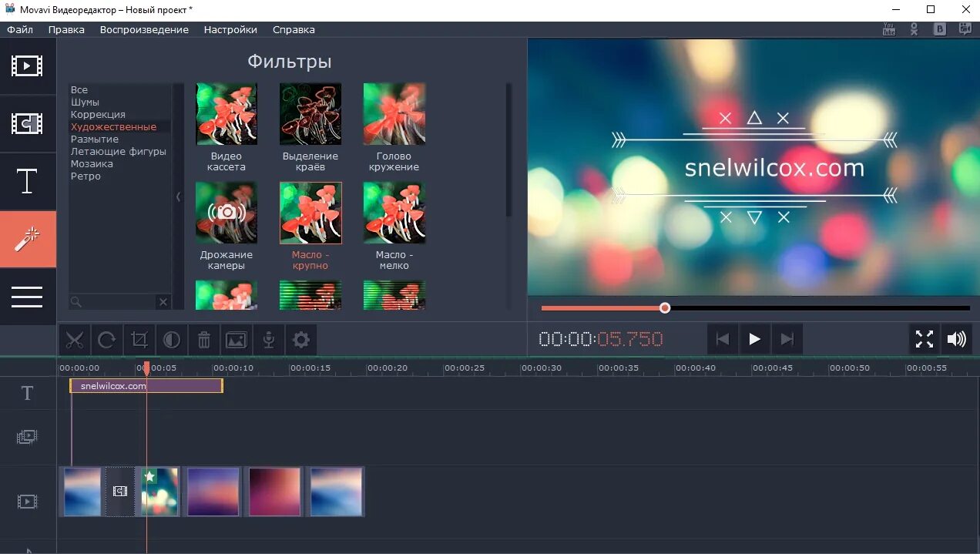Mute the preview volume speaker
980x554 pixels.
coord(957,339)
